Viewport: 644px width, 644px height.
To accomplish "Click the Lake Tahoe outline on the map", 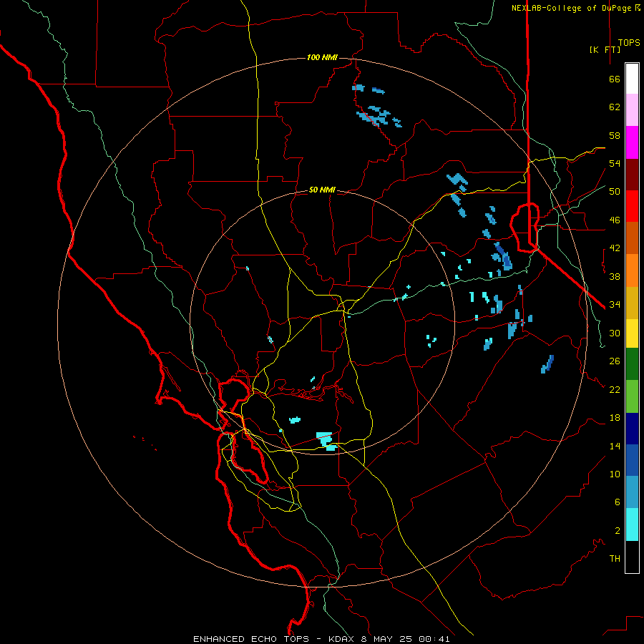I will click(x=525, y=227).
